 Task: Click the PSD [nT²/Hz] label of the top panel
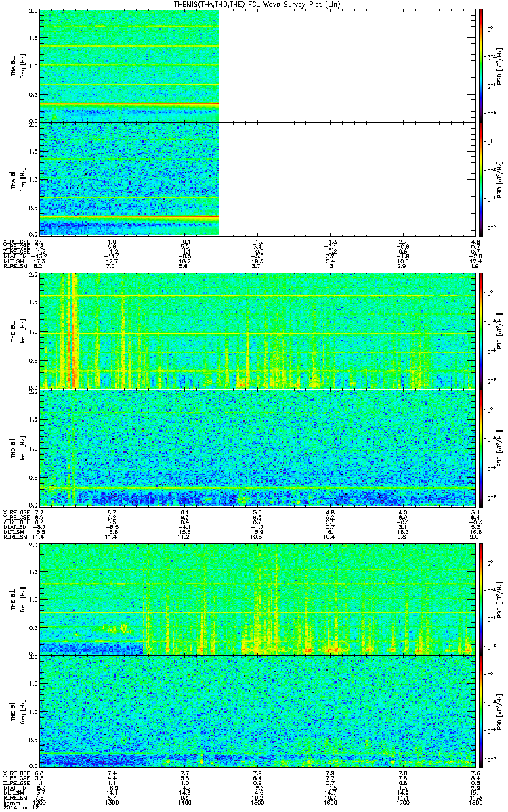pos(500,66)
